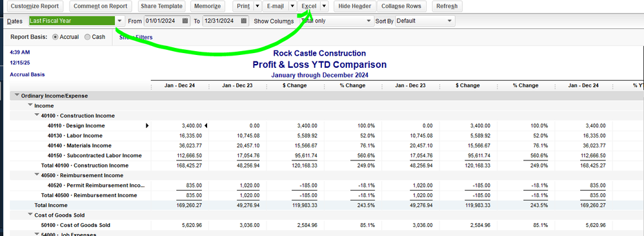The height and width of the screenshot is (236, 644).
Task: Open the Print dropdown arrow
Action: 257,6
